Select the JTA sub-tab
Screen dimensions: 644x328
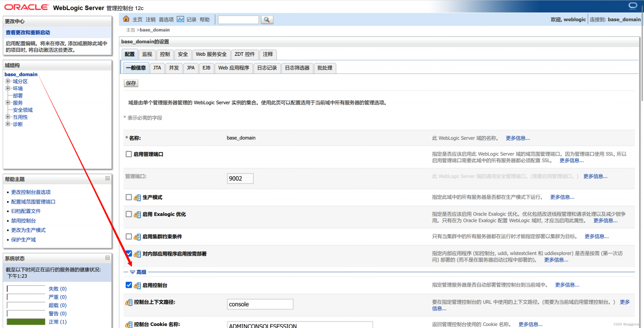click(157, 68)
